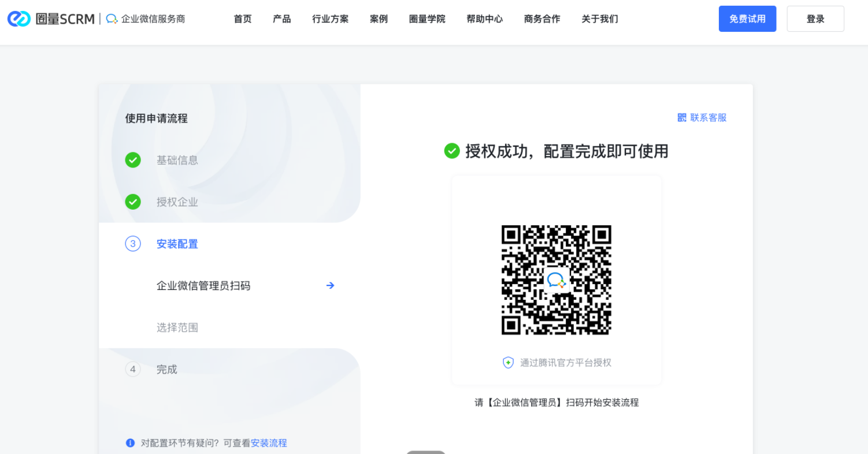Click the green checkmark beside 基础信息

133,160
